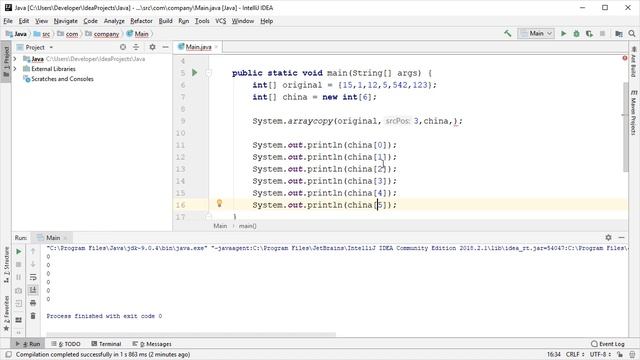This screenshot has width=640, height=360.
Task: Open the Search Everywhere magnifier
Action: 632,33
